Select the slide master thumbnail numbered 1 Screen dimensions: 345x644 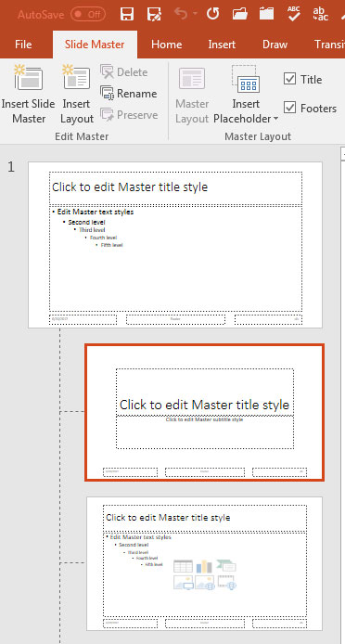[x=175, y=245]
